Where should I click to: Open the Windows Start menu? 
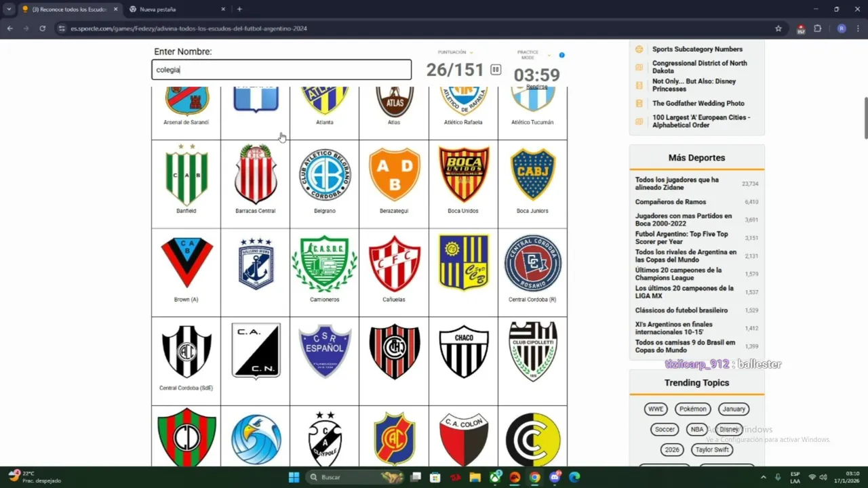point(294,477)
